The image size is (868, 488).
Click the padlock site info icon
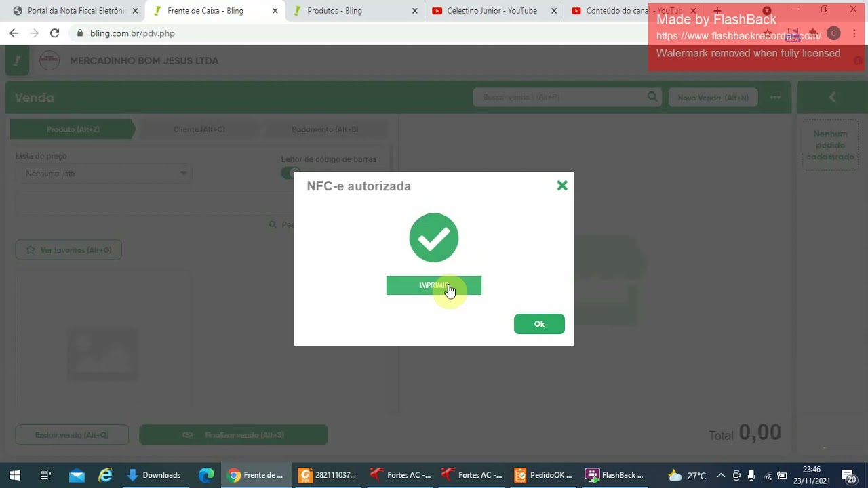coord(80,33)
